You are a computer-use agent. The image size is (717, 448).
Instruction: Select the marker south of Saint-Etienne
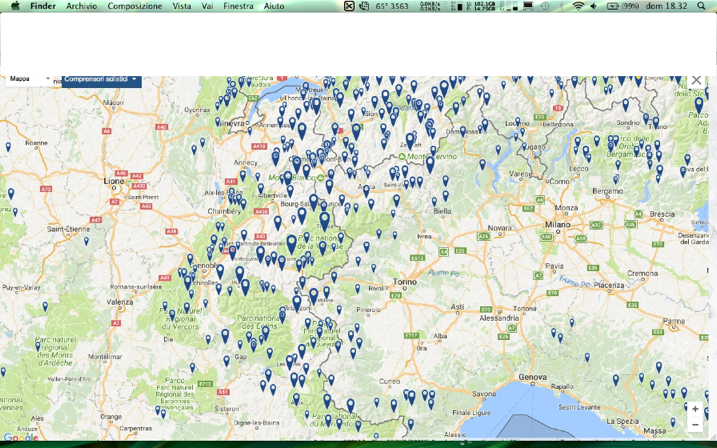click(86, 240)
